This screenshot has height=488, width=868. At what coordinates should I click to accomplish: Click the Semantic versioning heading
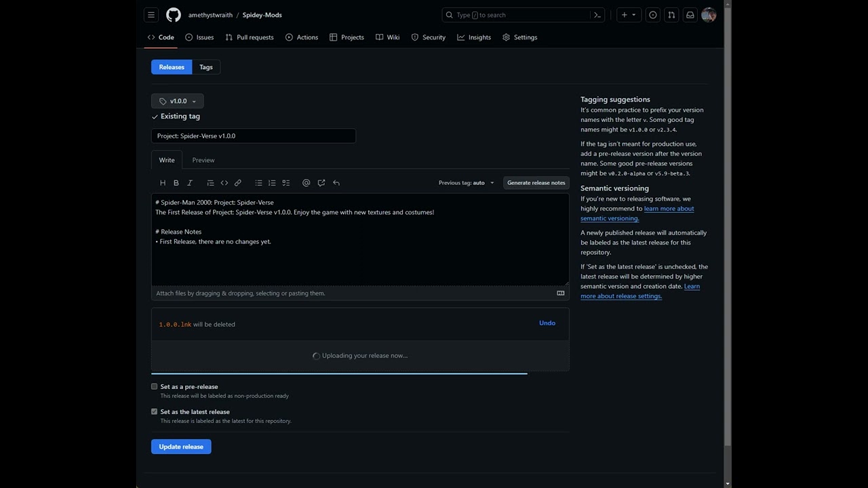[614, 188]
